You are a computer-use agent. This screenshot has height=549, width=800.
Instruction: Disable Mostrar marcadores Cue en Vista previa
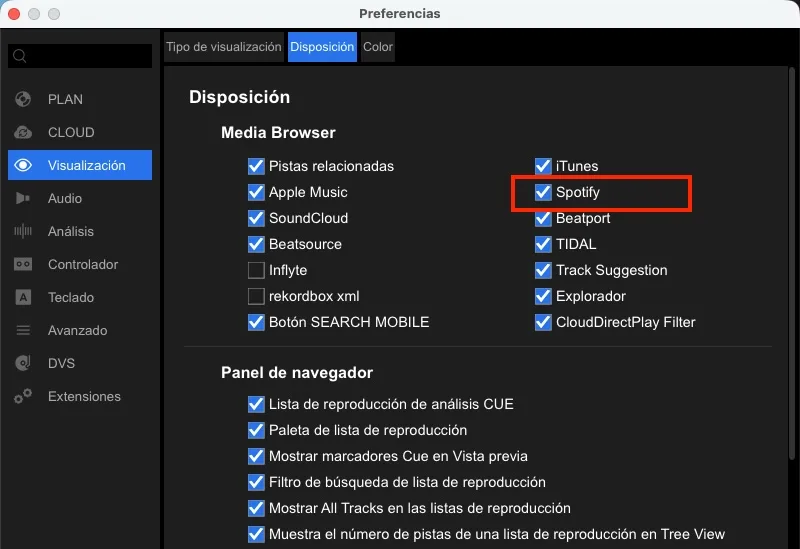pos(256,456)
